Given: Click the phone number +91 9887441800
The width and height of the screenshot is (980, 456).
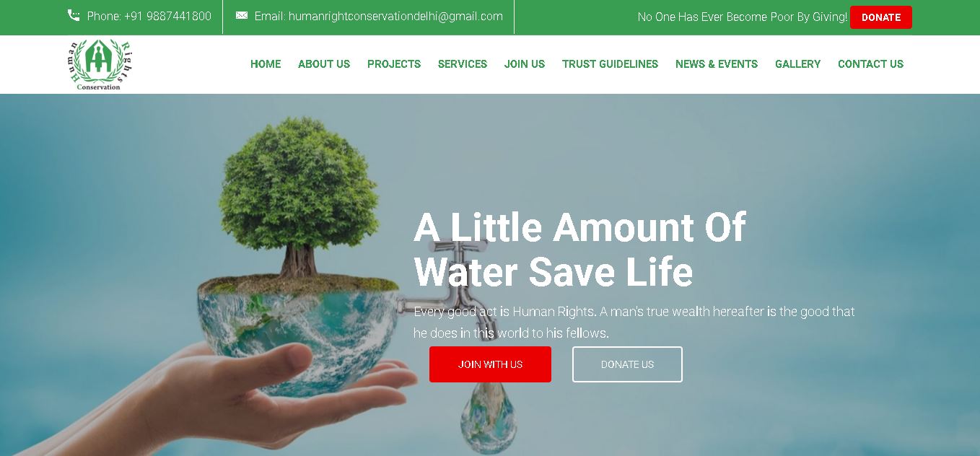Looking at the screenshot, I should click(167, 16).
